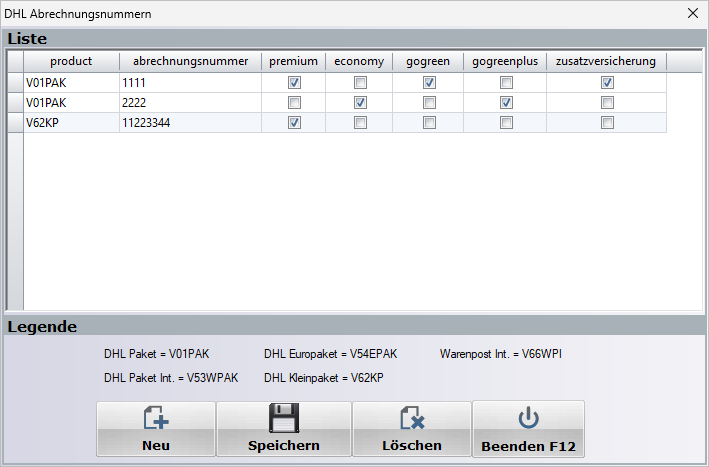709x467 pixels.
Task: Check economy for the 11223344 row
Action: point(360,122)
